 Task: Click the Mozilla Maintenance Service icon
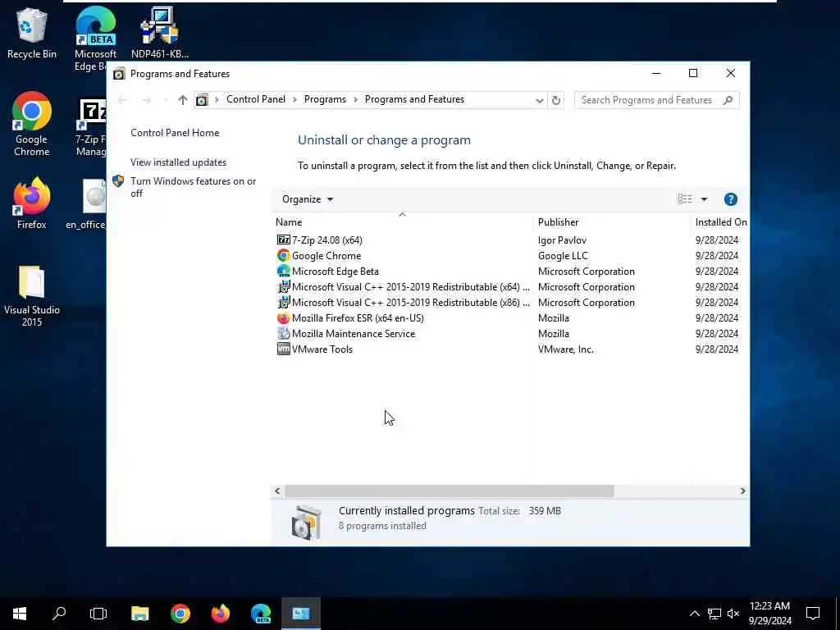coord(283,333)
